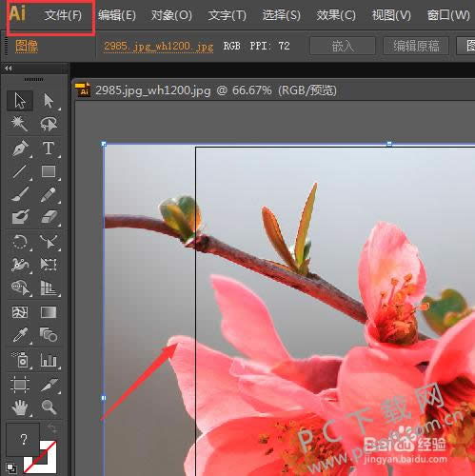This screenshot has height=476, width=475.
Task: Open the 选择(S) menu
Action: tap(282, 15)
